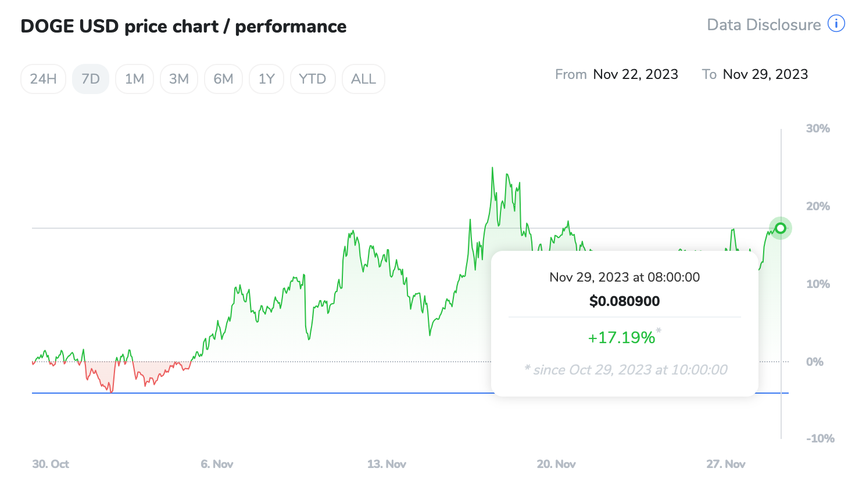This screenshot has height=504, width=866.
Task: Click the green marker at the chart's latest point
Action: [x=780, y=228]
